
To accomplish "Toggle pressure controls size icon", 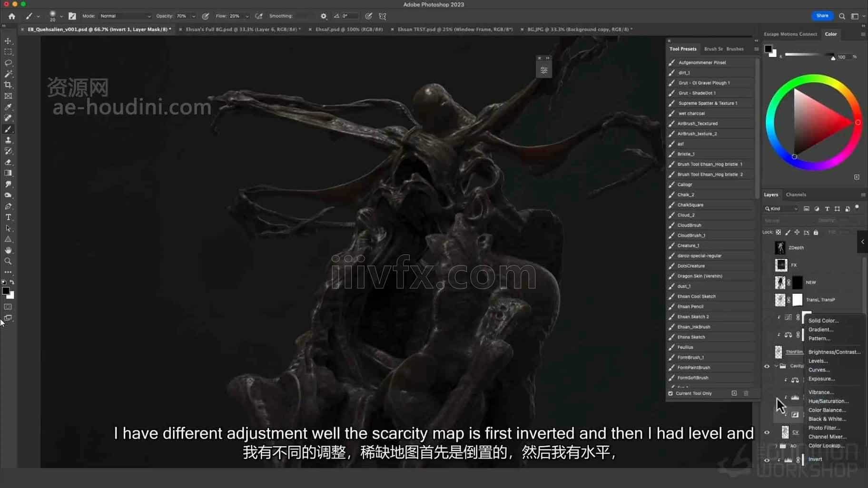I will click(x=369, y=16).
